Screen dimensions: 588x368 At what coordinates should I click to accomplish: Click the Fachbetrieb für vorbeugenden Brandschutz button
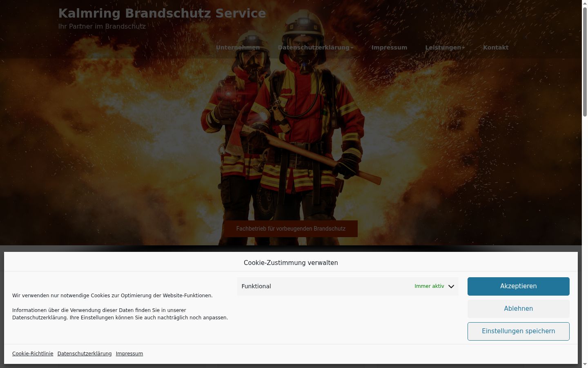click(291, 229)
